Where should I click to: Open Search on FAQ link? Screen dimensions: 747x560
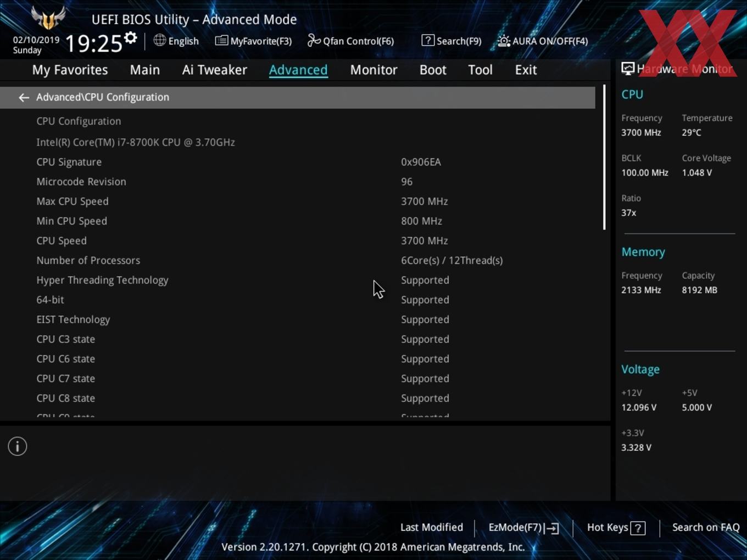[x=706, y=528]
